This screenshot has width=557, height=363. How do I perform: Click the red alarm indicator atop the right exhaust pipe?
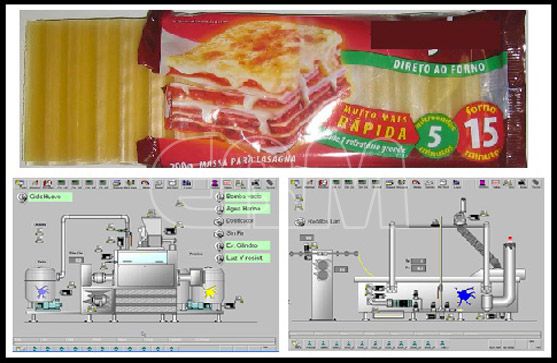[x=510, y=238]
